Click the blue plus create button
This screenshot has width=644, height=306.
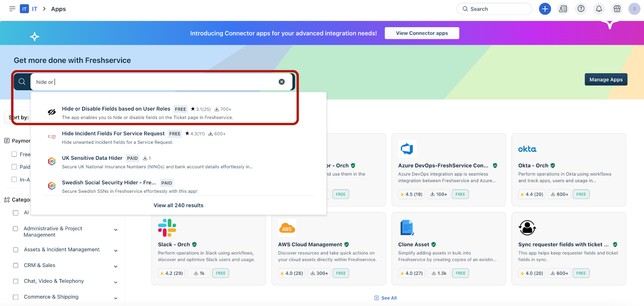point(545,9)
